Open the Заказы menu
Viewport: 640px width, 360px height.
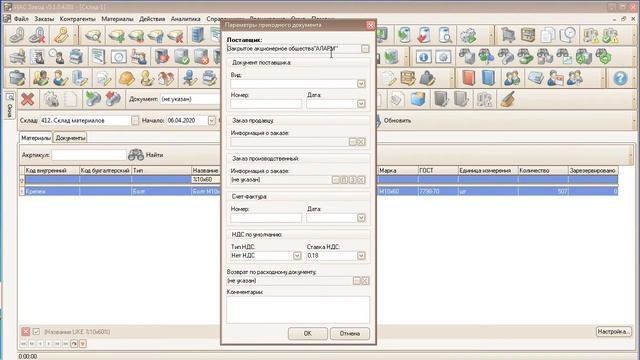44,19
